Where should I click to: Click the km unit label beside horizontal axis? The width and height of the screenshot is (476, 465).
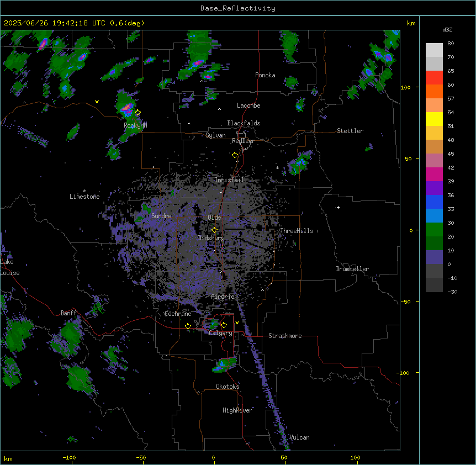click(x=8, y=459)
